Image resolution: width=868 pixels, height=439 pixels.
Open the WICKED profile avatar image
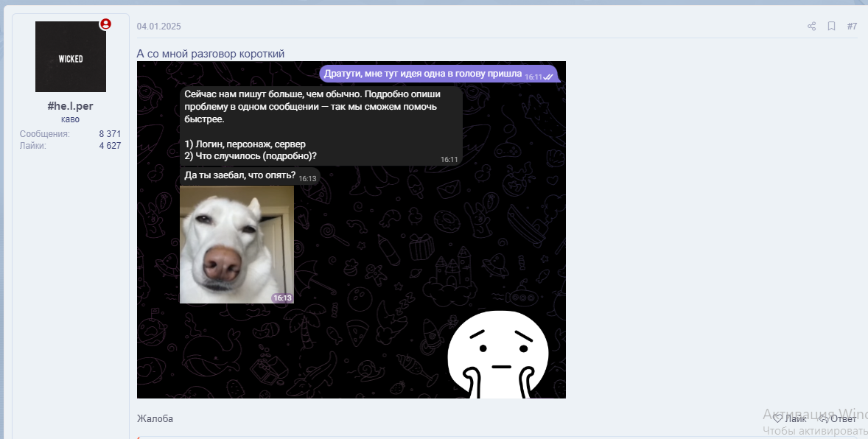70,56
